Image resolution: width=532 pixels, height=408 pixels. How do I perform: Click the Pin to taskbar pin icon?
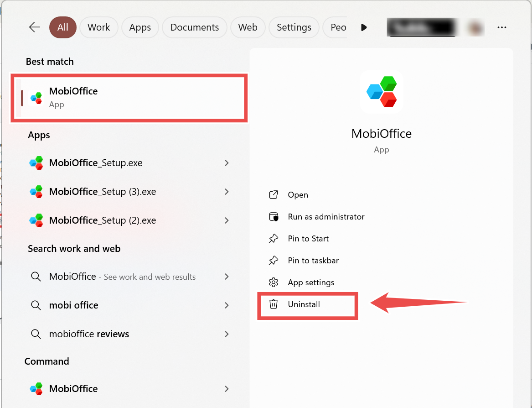pos(274,261)
